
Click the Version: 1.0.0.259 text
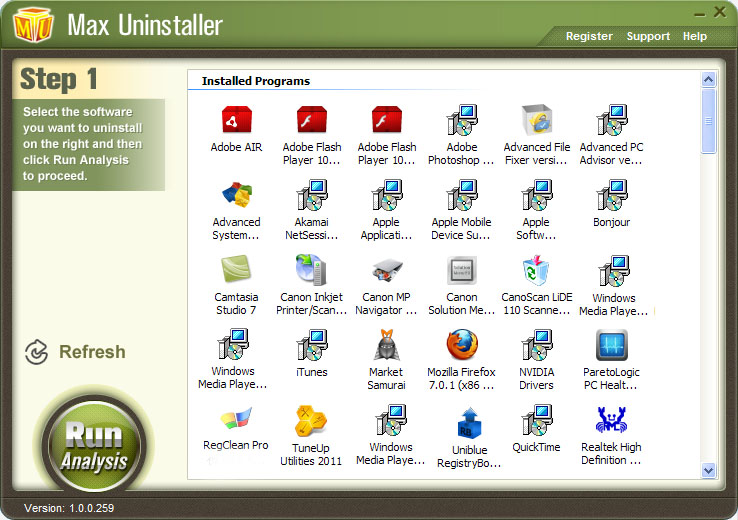coord(69,508)
